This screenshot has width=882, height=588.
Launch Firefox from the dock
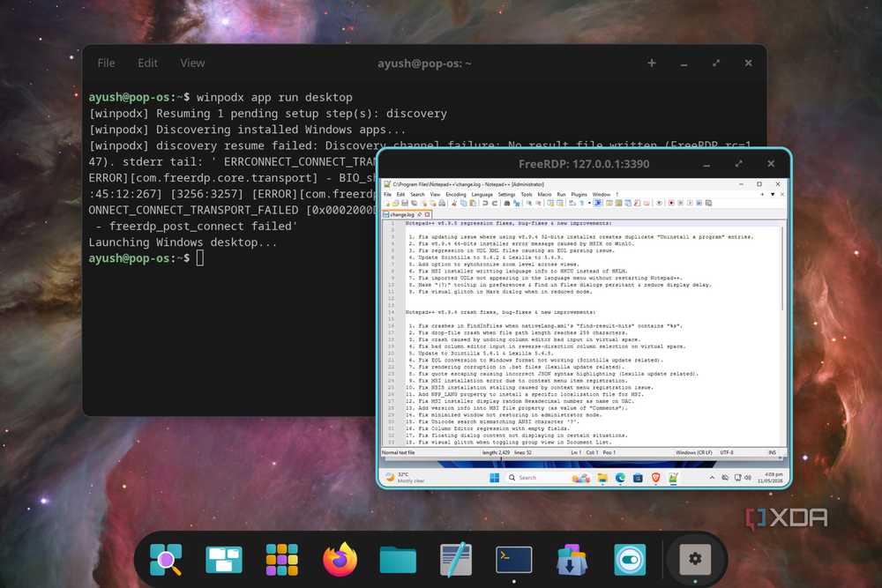pos(340,559)
